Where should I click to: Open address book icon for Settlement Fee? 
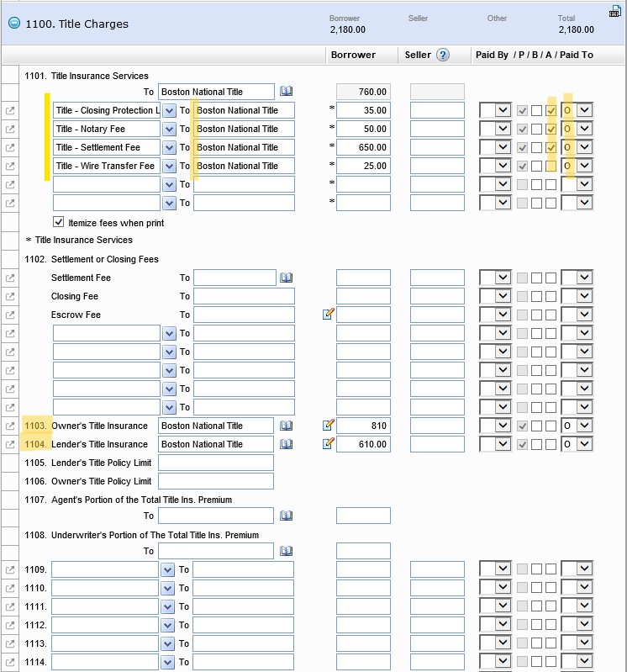(x=286, y=278)
